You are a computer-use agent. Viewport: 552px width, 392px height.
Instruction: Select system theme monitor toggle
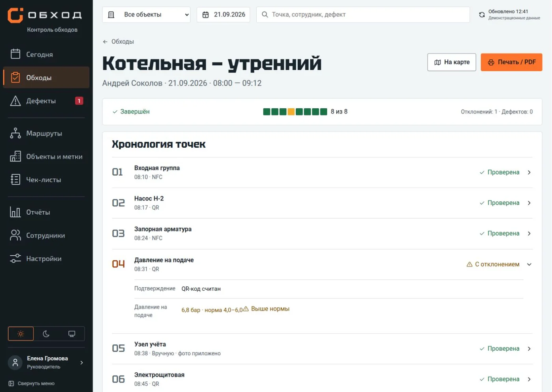tap(72, 334)
